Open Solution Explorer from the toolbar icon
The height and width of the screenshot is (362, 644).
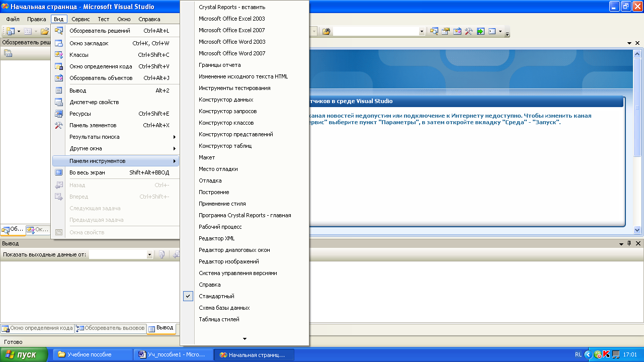tap(434, 31)
